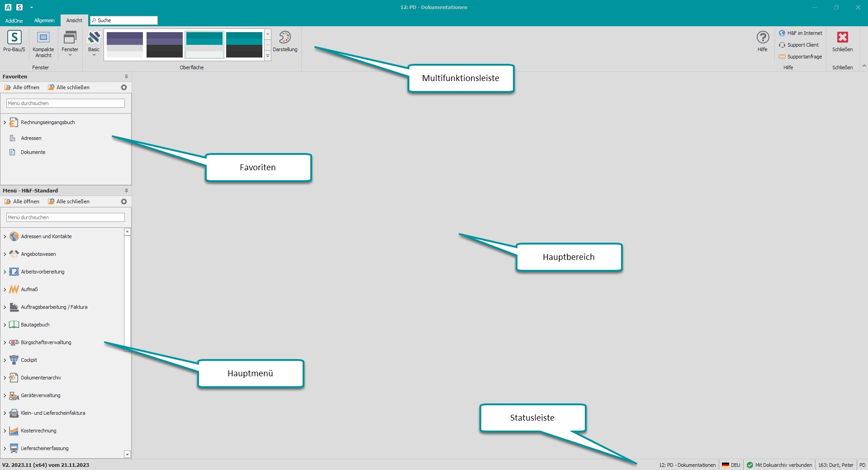868x470 pixels.
Task: Open the Supportanfrage link
Action: pos(804,57)
